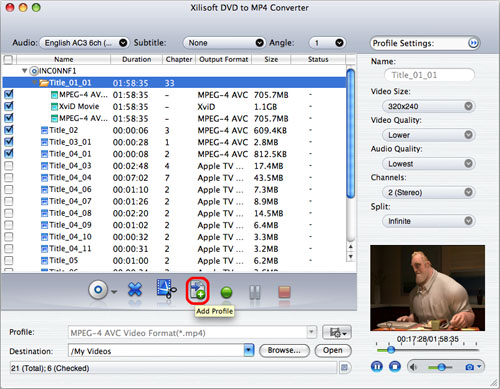Click the INCONNF1 disc icon
Image resolution: width=500 pixels, height=389 pixels.
(x=34, y=71)
